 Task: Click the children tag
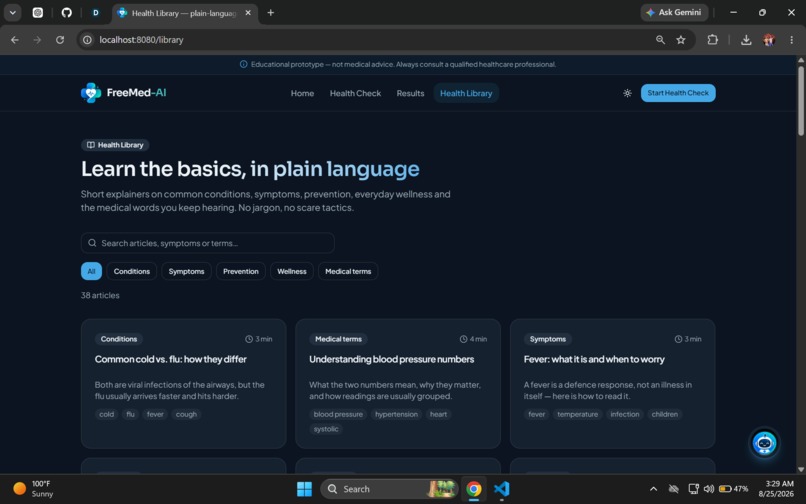click(664, 414)
